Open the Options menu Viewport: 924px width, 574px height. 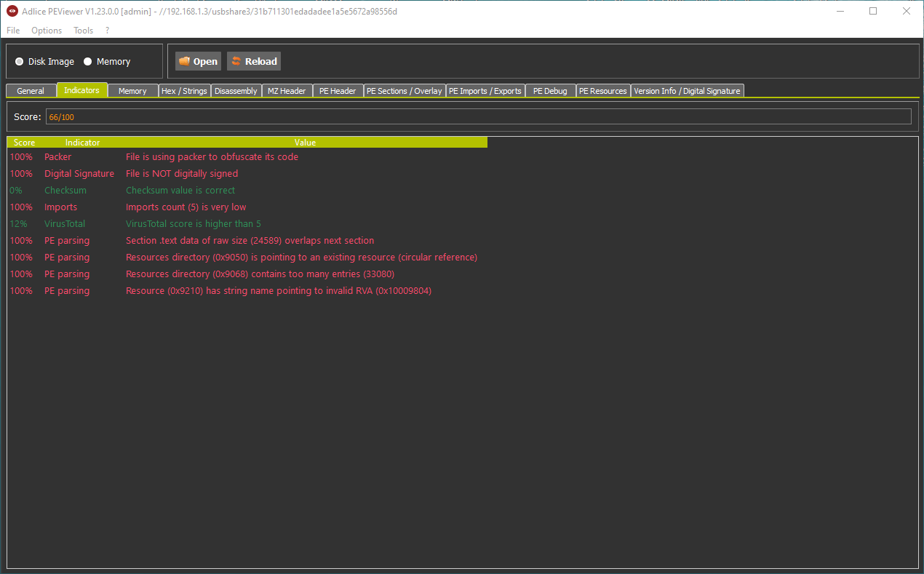47,31
